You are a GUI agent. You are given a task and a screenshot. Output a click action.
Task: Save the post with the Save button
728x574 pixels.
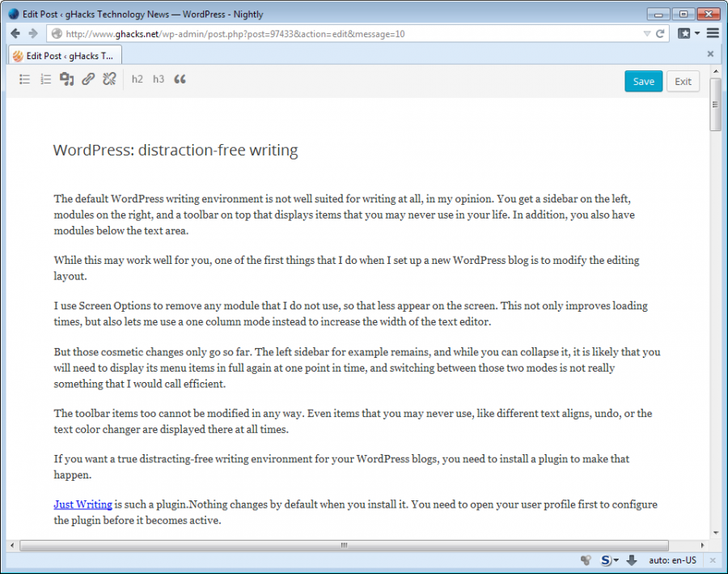click(x=643, y=81)
